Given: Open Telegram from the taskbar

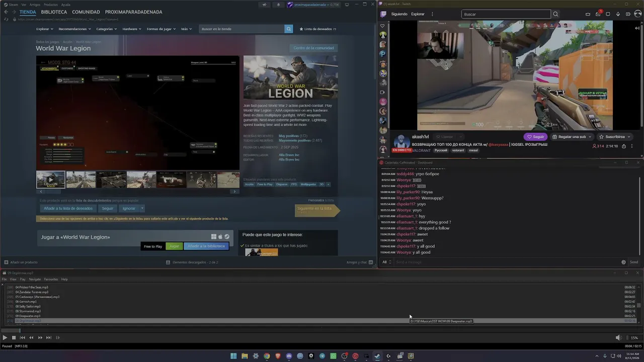Looking at the screenshot, I should point(322,356).
